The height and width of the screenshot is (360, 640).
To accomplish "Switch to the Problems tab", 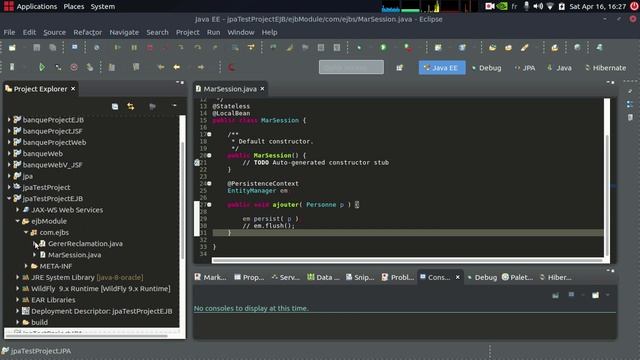I will (398, 277).
